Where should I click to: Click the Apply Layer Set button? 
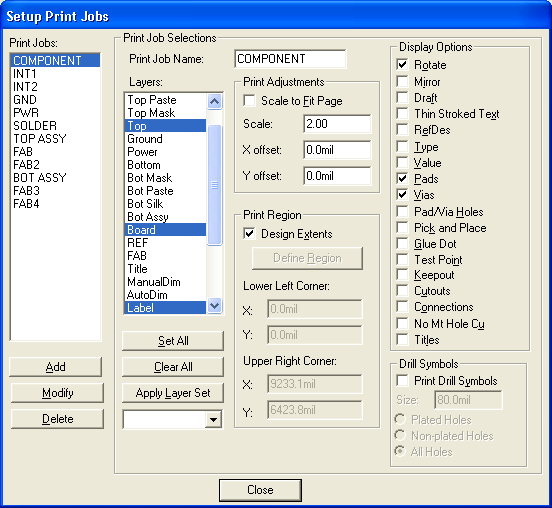point(173,393)
